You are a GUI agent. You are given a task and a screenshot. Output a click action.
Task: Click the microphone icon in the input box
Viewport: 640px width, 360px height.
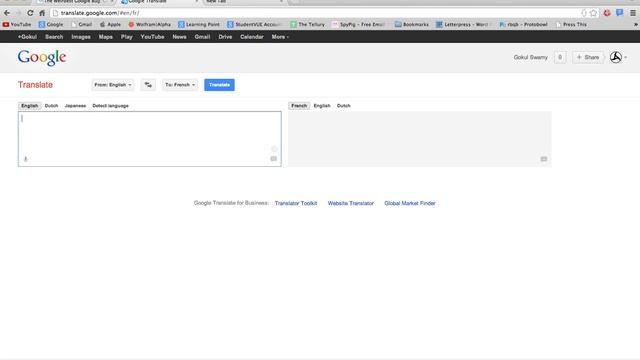pos(25,159)
